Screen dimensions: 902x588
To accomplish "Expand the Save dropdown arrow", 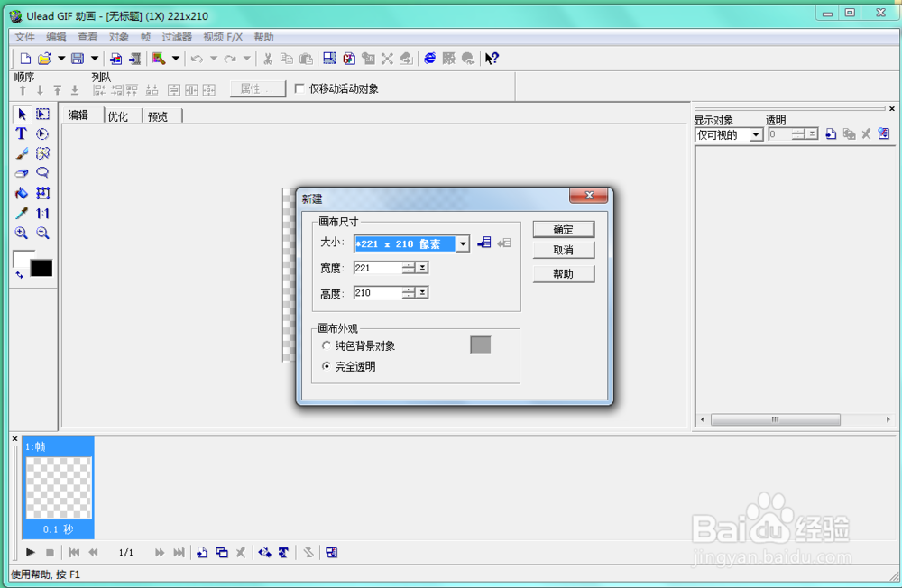I will (95, 59).
